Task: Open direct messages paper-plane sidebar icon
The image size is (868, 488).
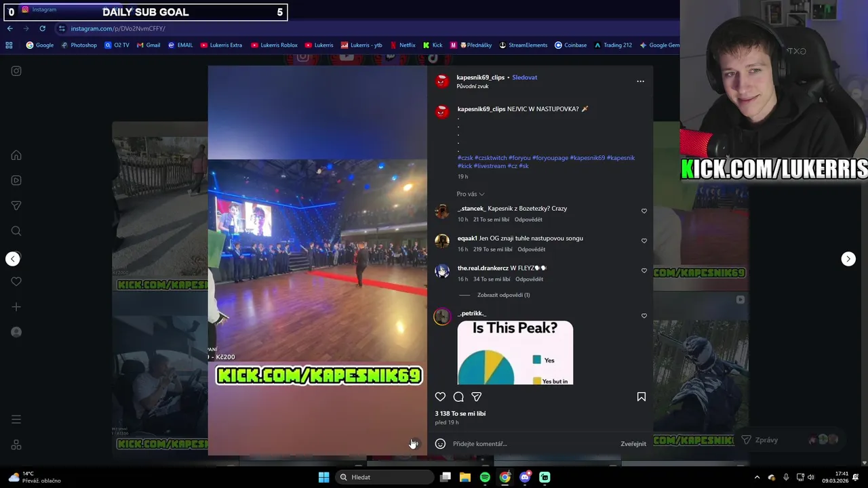Action: (16, 205)
